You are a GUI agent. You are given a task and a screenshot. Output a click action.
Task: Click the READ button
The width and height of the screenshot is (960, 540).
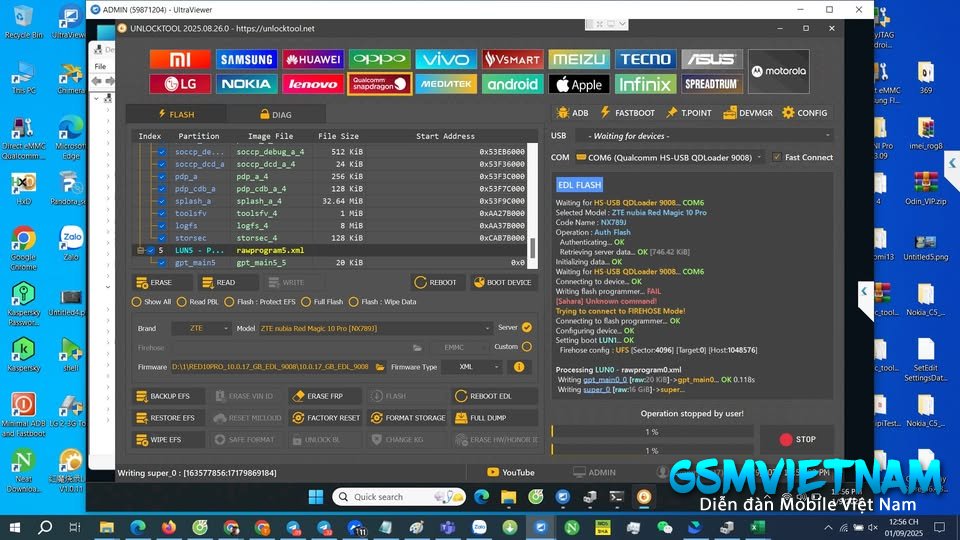point(228,282)
